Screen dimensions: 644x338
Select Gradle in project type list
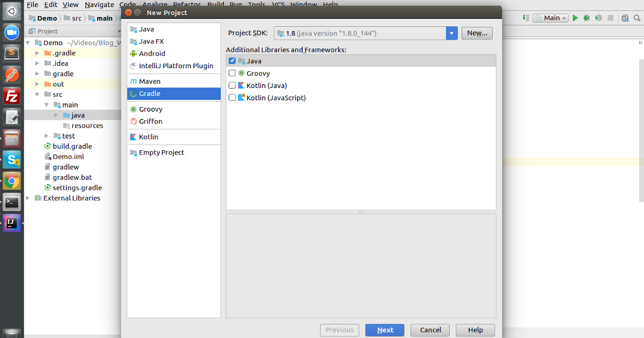point(174,94)
